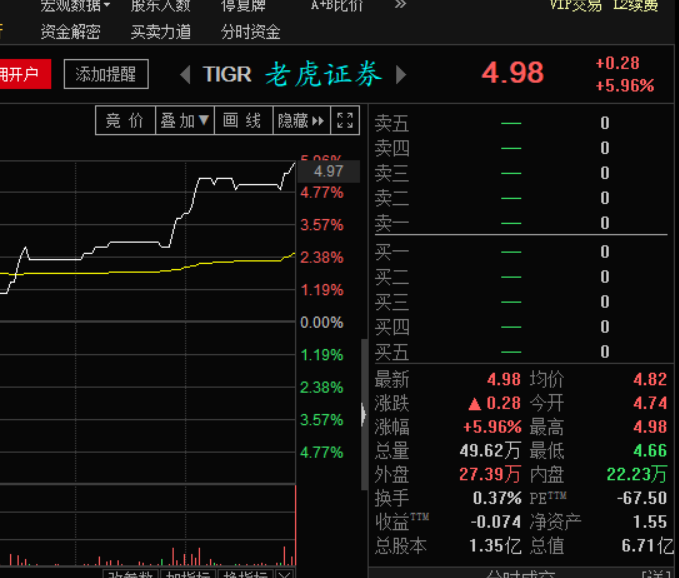Select the 买五 order book row
679x578 pixels.
521,352
